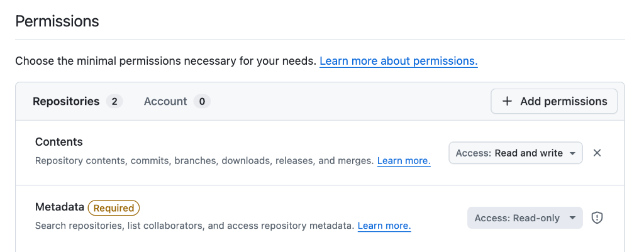Image resolution: width=644 pixels, height=252 pixels.
Task: Open the Contents access level dropdown
Action: (515, 153)
